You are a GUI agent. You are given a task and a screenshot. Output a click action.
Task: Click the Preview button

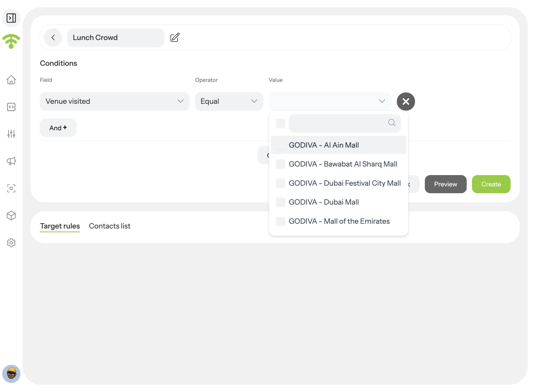446,184
